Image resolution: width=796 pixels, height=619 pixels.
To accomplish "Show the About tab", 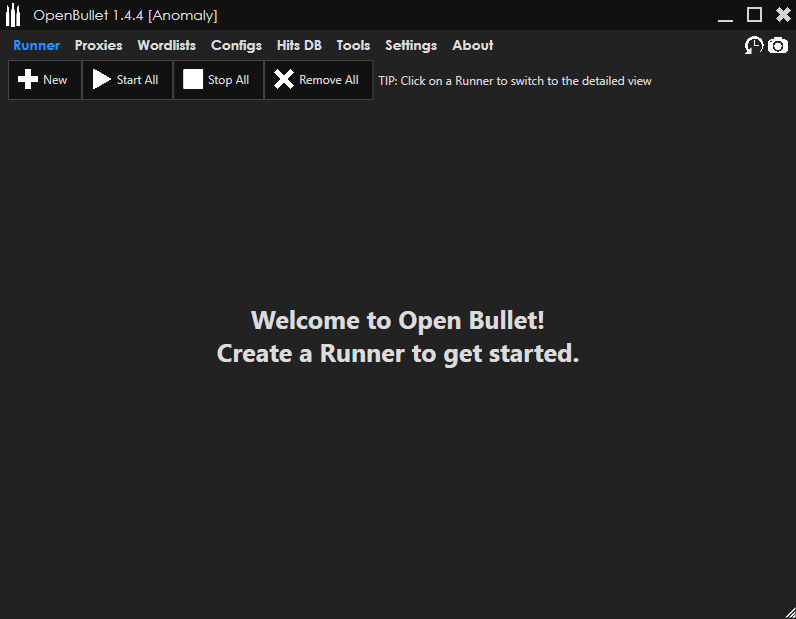I will click(473, 46).
